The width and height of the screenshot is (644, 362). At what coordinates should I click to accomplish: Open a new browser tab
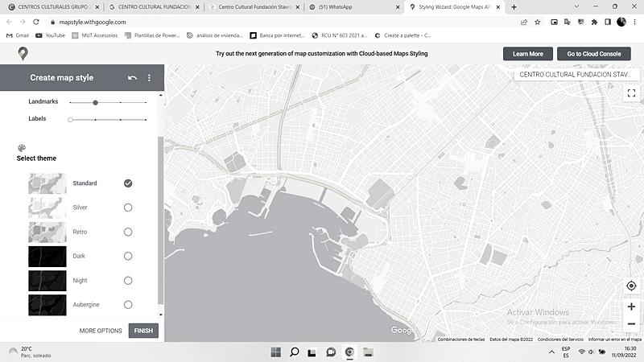[514, 7]
